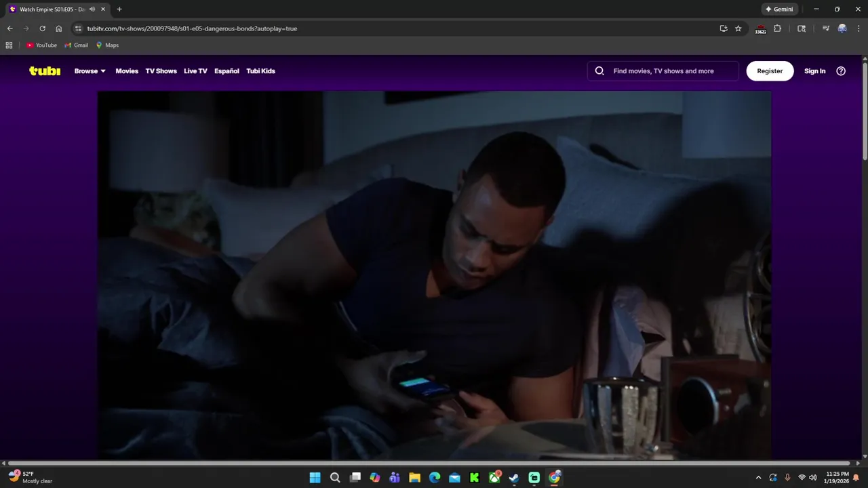Viewport: 868px width, 488px height.
Task: Open the notifications bell icon
Action: [856, 478]
